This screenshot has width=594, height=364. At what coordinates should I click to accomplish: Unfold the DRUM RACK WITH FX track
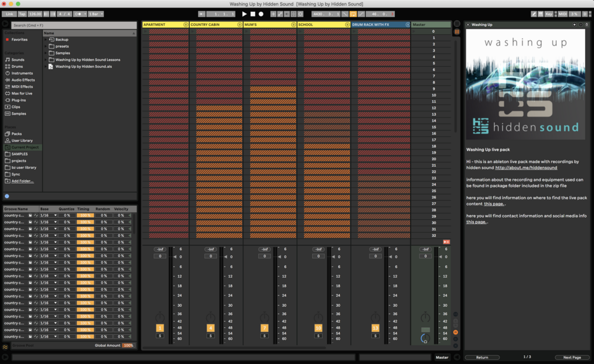[x=408, y=25]
